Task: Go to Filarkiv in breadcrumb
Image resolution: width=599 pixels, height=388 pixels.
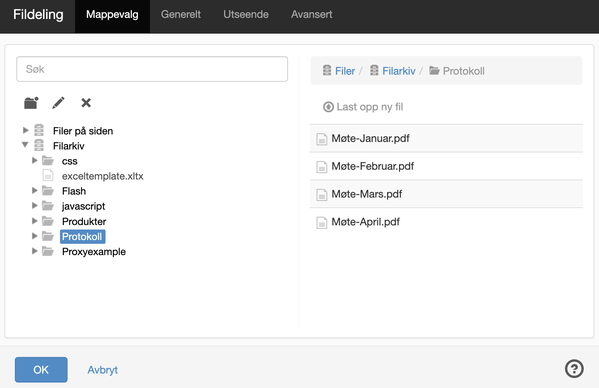Action: 399,71
